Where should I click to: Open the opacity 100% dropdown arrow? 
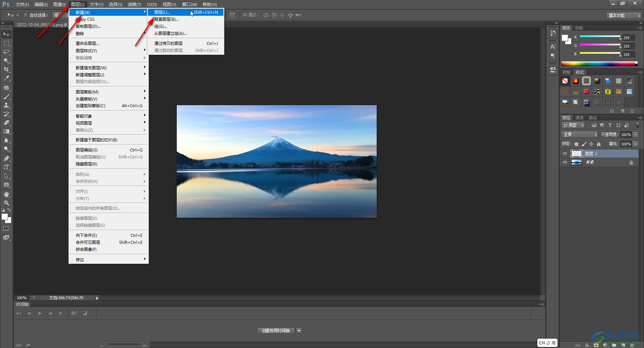point(636,135)
